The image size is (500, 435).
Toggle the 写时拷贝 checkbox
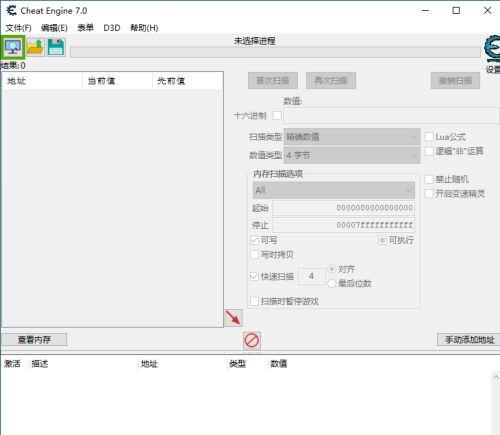(x=254, y=255)
